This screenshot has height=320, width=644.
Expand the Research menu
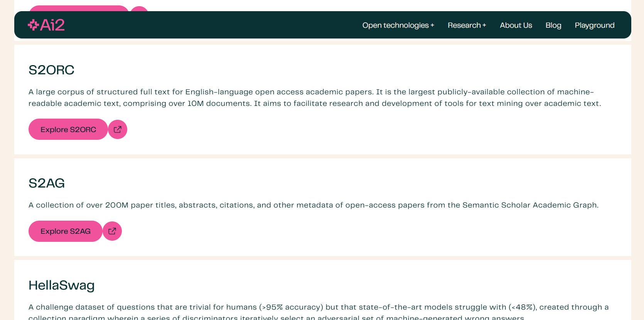tap(467, 25)
